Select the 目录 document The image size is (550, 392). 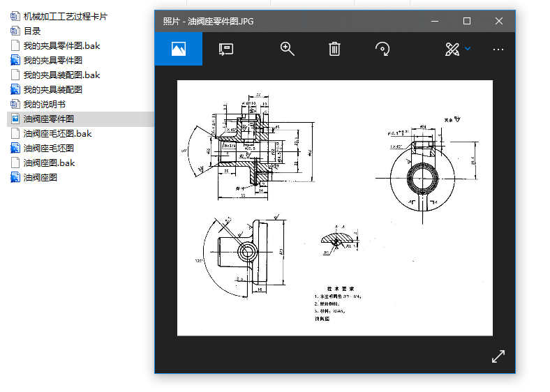[x=32, y=31]
